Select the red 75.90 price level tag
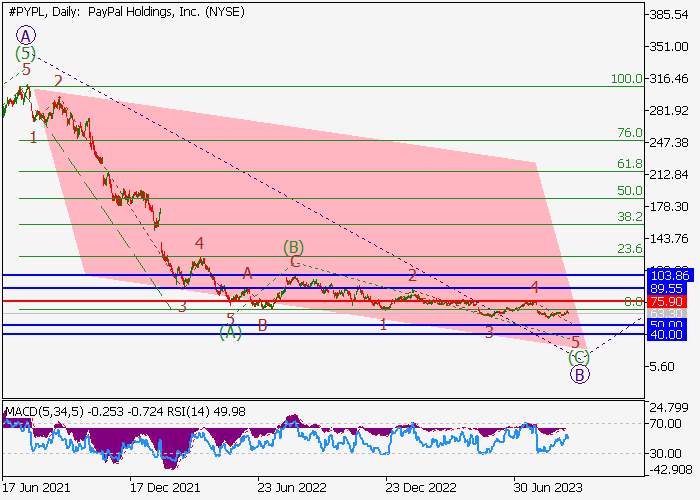This screenshot has height=500, width=700. pos(667,301)
